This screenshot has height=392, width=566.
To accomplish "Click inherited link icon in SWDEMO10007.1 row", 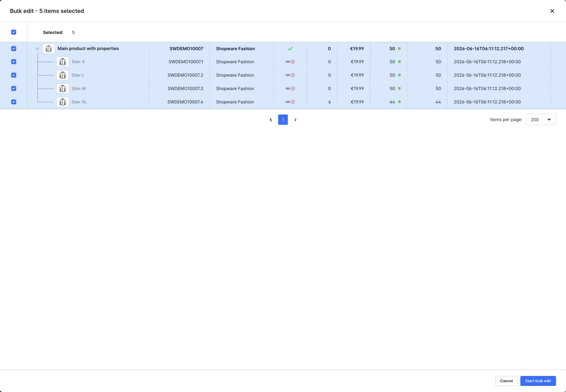I will 288,62.
